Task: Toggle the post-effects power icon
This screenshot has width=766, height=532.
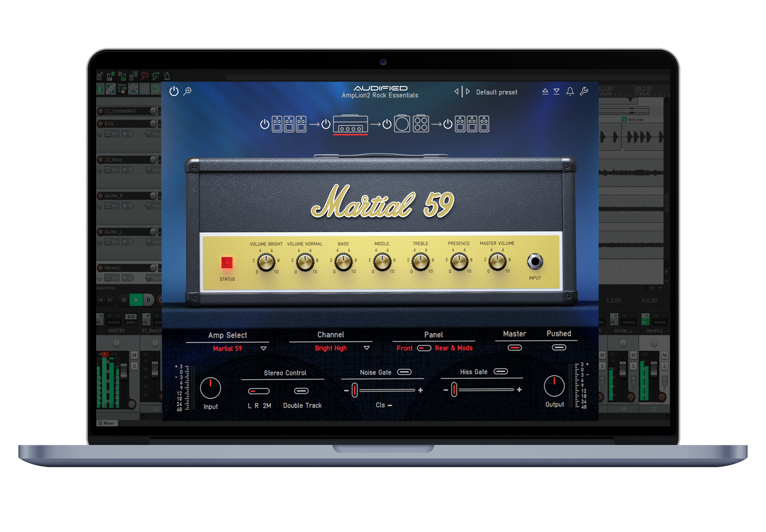Action: pyautogui.click(x=448, y=124)
